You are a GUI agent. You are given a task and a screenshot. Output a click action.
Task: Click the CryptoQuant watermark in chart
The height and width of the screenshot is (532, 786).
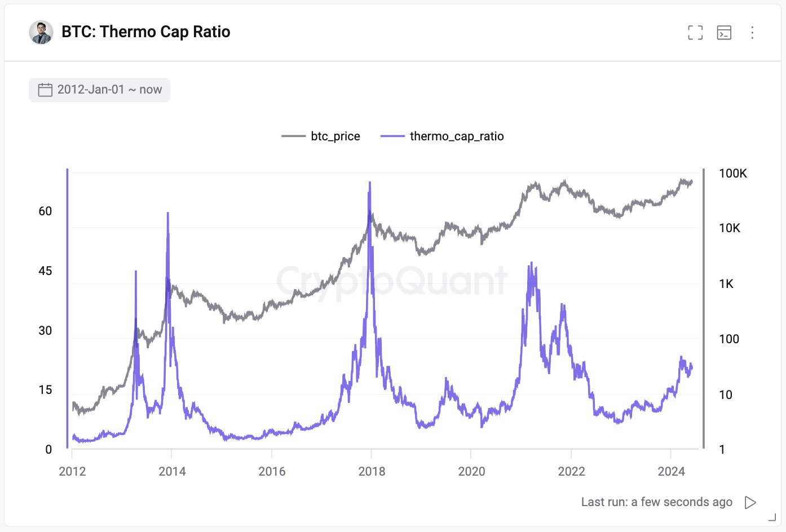click(x=391, y=281)
